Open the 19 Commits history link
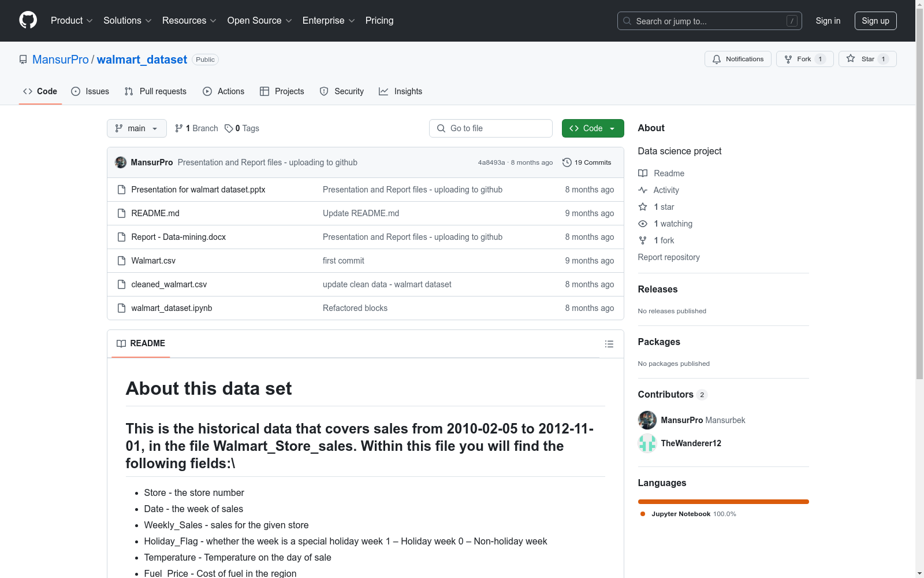 click(587, 162)
